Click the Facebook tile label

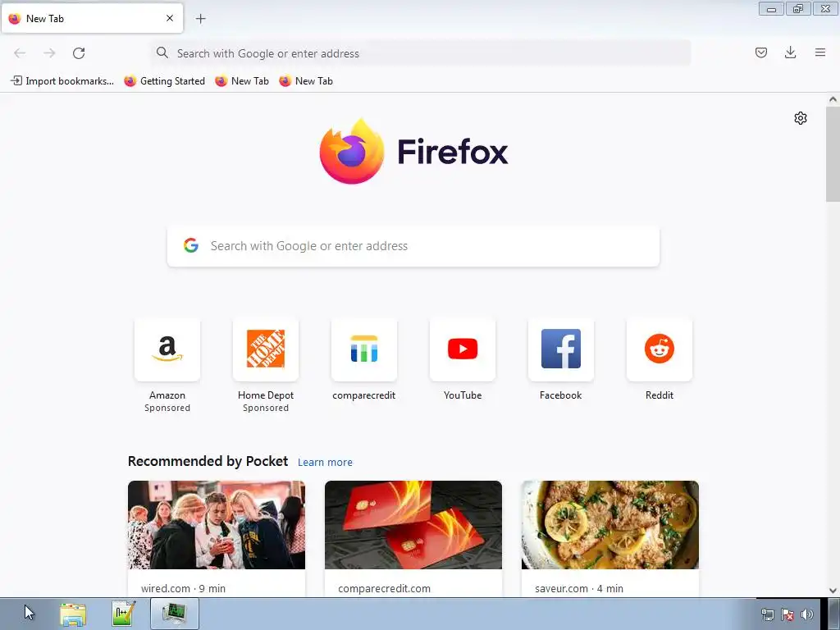pyautogui.click(x=561, y=395)
